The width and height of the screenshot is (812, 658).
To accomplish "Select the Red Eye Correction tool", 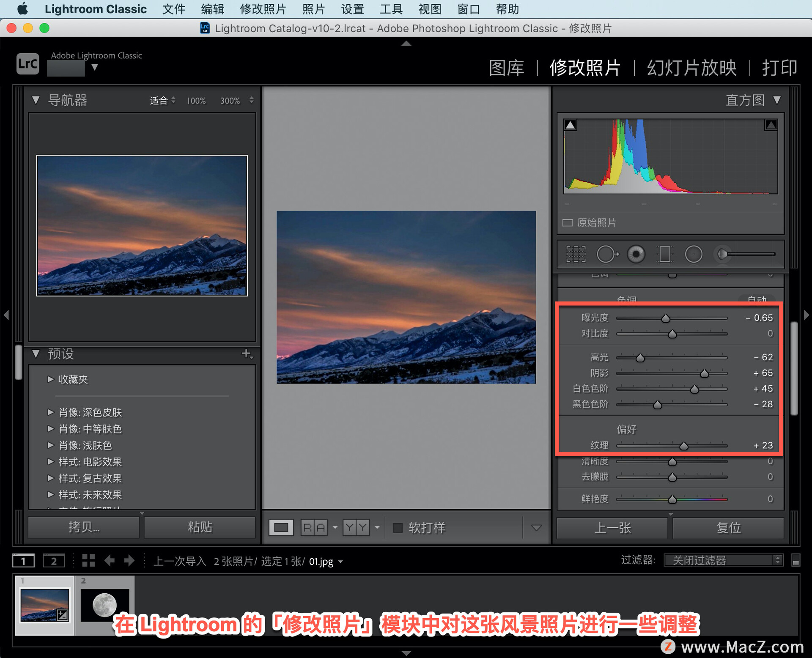I will point(636,254).
